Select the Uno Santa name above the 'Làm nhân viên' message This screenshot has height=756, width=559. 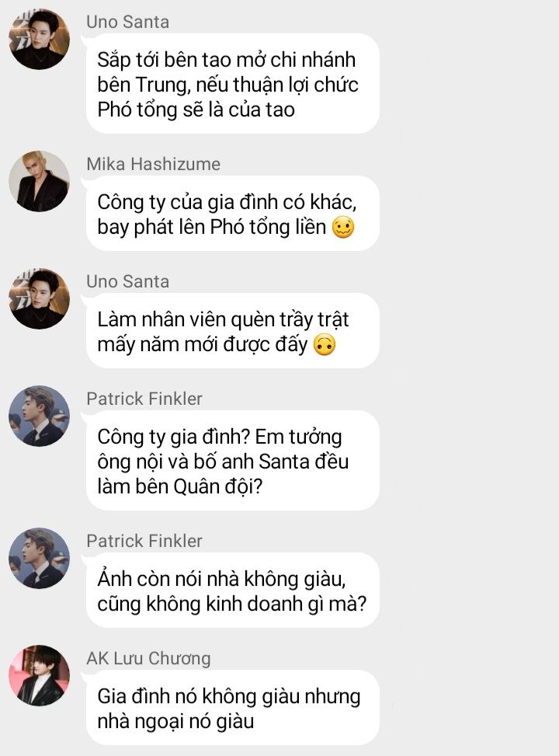coord(127,281)
